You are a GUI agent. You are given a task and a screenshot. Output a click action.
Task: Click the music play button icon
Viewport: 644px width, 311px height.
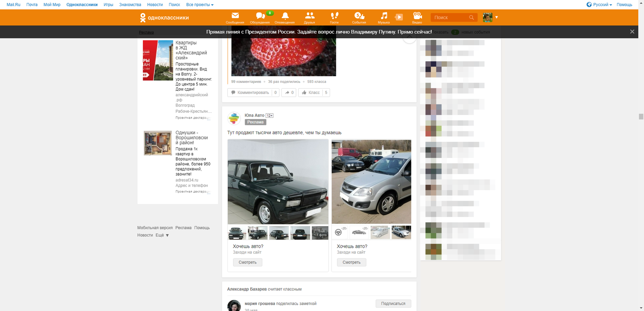(399, 17)
